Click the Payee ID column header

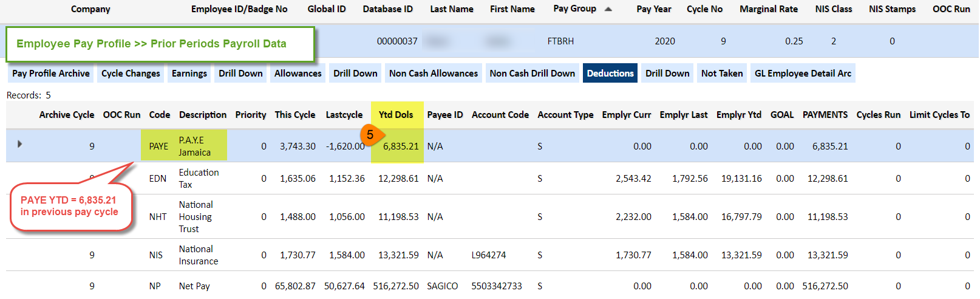point(445,115)
